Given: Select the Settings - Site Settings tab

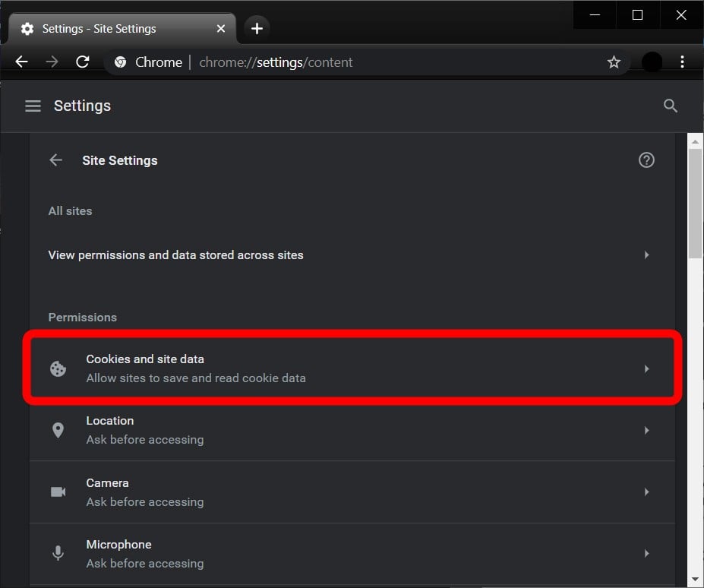Looking at the screenshot, I should click(x=114, y=29).
